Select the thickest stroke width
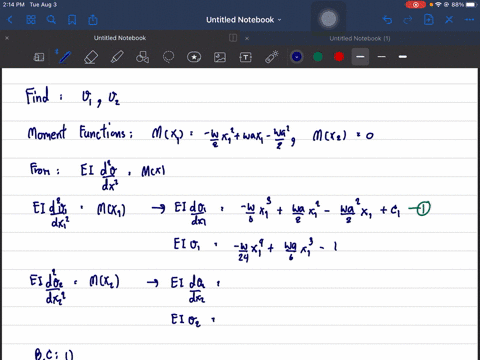This screenshot has height=360, width=480. (x=403, y=57)
